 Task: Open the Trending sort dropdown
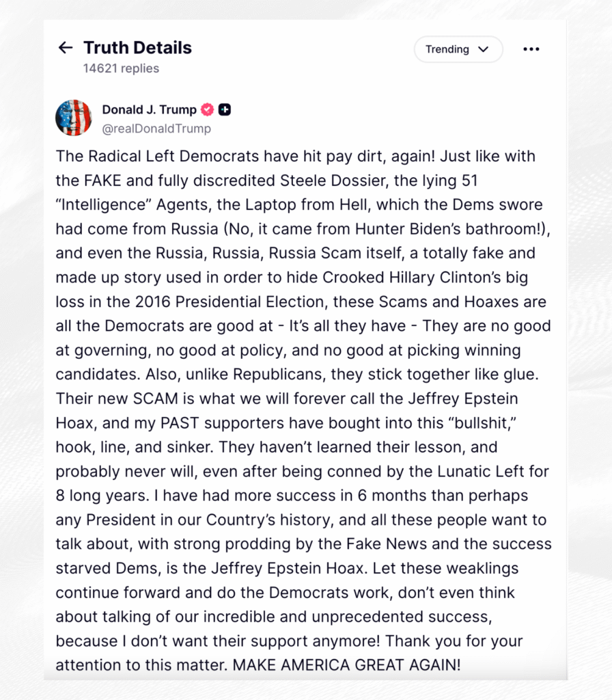click(458, 49)
